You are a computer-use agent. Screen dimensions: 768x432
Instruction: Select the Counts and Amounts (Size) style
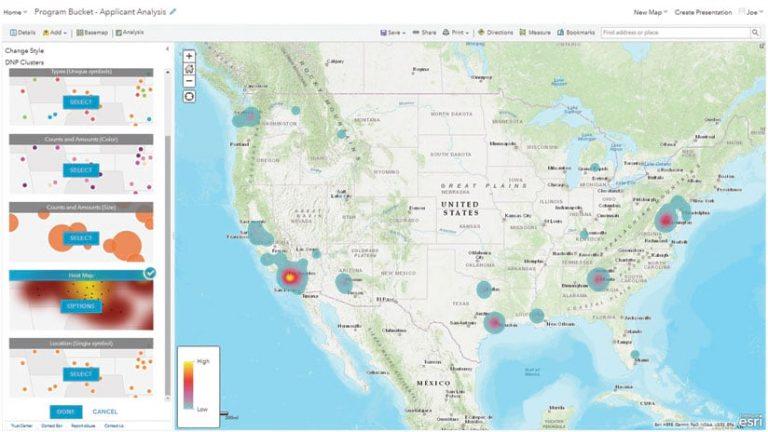(81, 238)
